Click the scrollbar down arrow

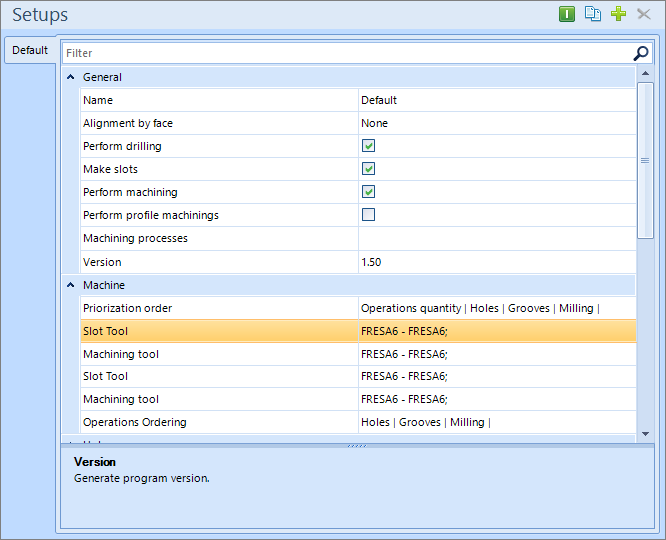tap(646, 434)
